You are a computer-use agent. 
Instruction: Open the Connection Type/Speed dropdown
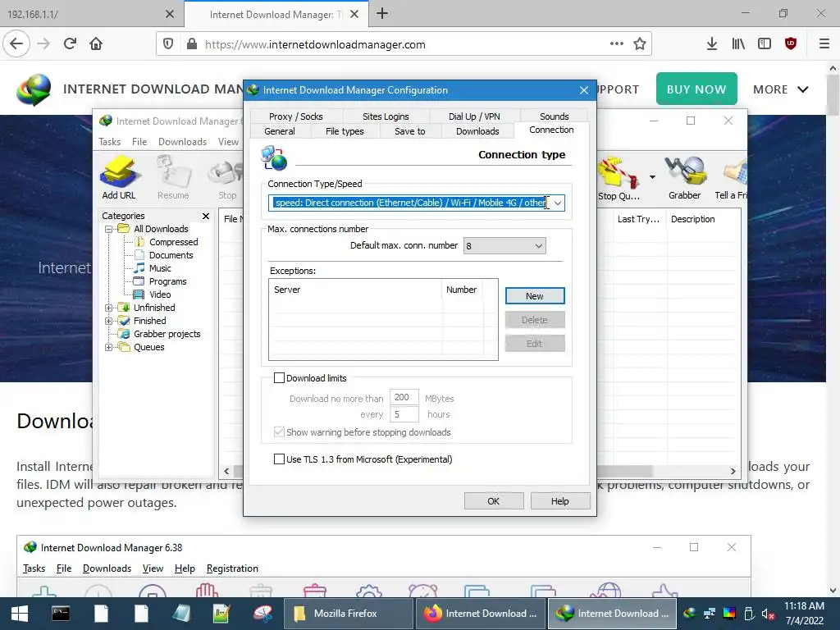tap(558, 203)
